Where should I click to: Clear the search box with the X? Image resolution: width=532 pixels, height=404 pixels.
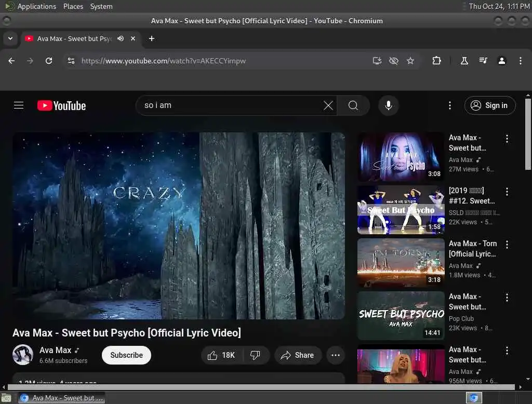328,105
